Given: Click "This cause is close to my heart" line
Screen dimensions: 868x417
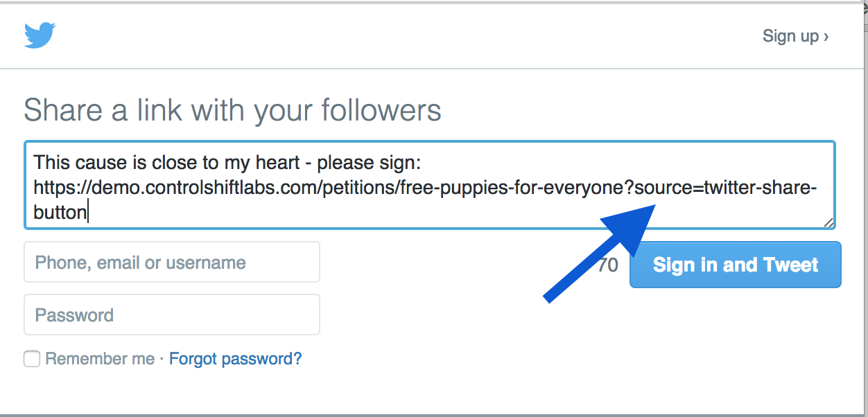Looking at the screenshot, I should click(x=167, y=163).
